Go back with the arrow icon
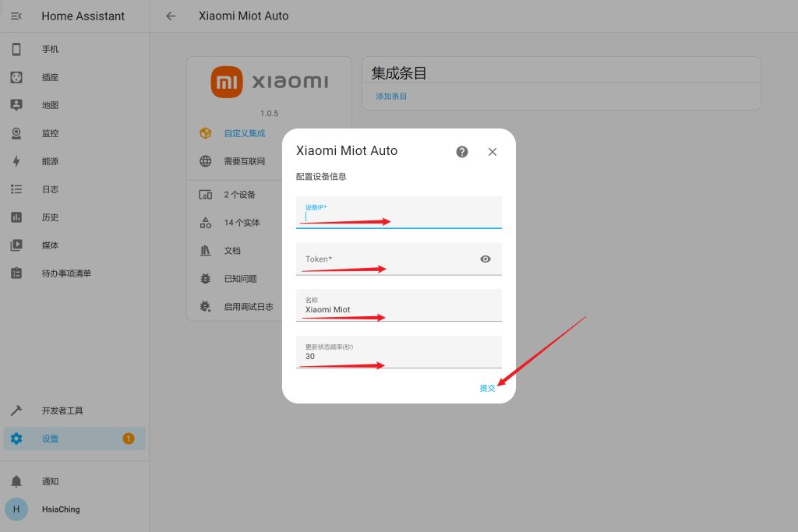Viewport: 798px width, 532px height. click(171, 16)
